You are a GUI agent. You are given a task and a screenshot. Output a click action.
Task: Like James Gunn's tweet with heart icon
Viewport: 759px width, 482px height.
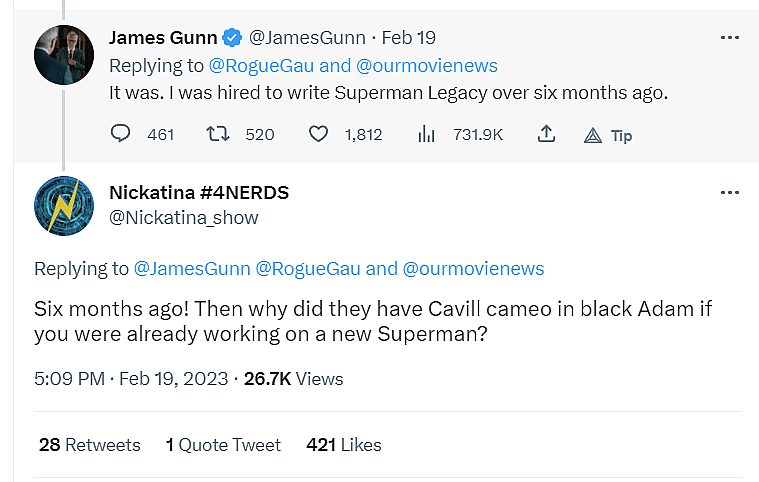pyautogui.click(x=318, y=134)
